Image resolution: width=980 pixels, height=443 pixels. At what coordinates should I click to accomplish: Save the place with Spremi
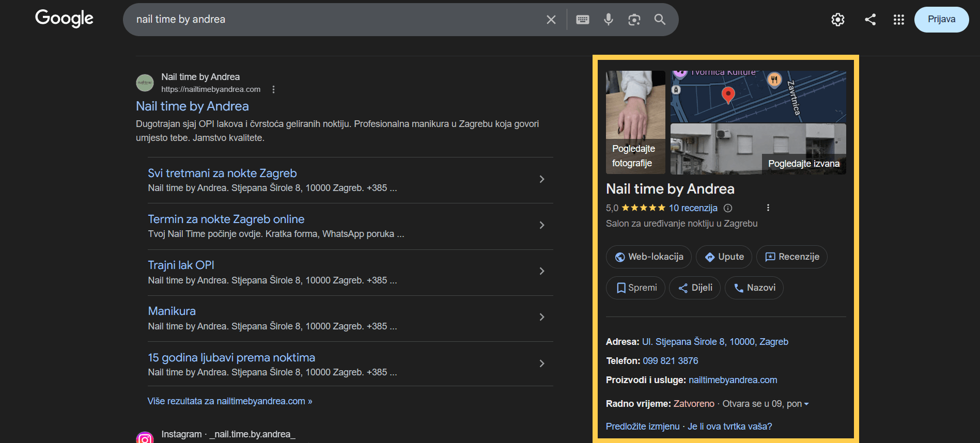tap(636, 288)
